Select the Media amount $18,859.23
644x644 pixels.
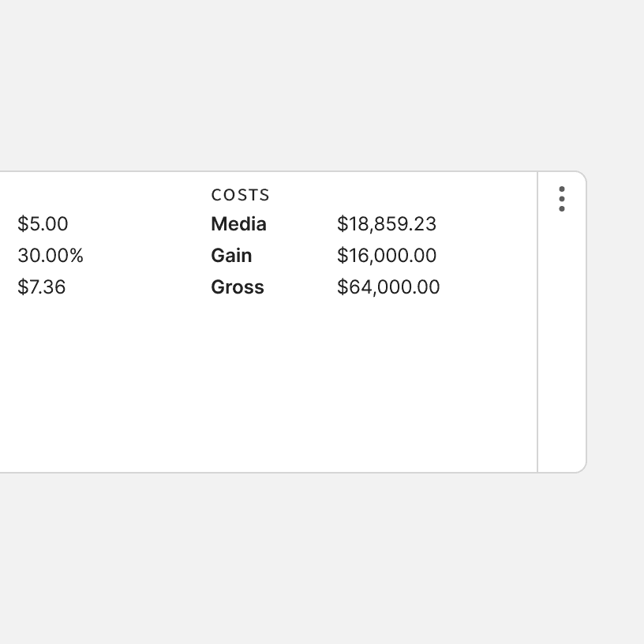(387, 224)
